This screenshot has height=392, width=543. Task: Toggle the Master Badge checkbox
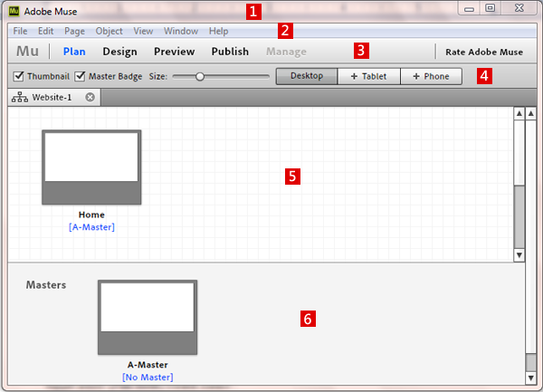[80, 76]
